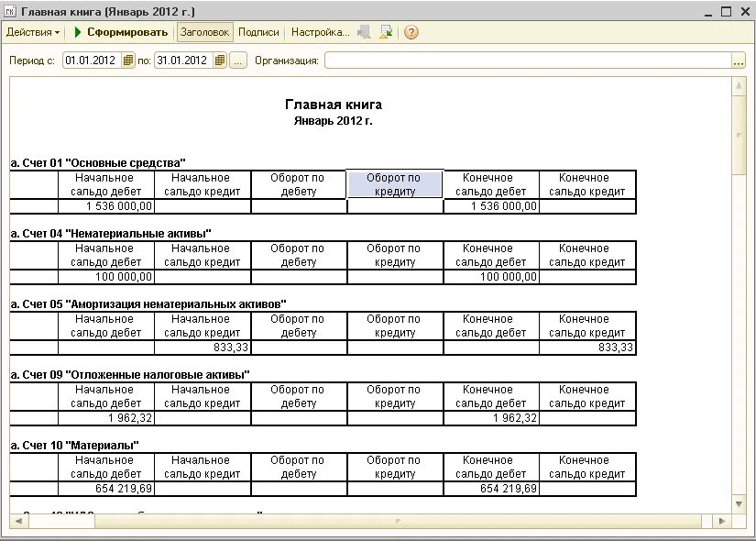The width and height of the screenshot is (756, 541).
Task: Click the Организация input field
Action: 528,61
